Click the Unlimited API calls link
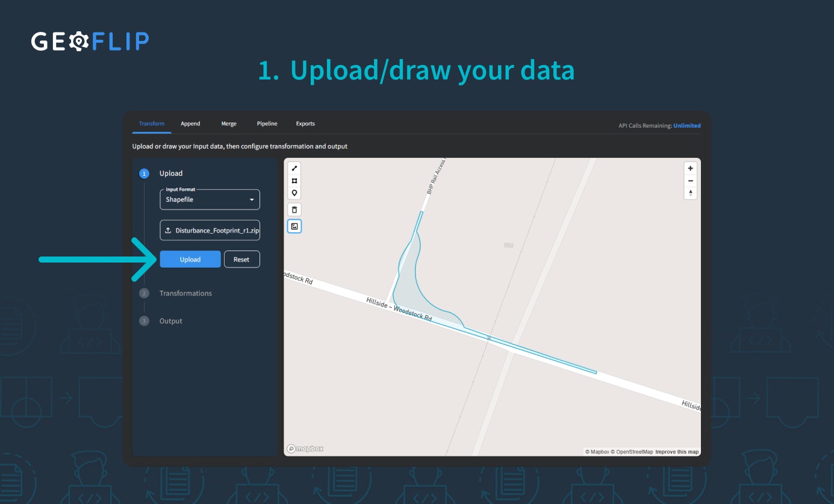 pyautogui.click(x=687, y=126)
